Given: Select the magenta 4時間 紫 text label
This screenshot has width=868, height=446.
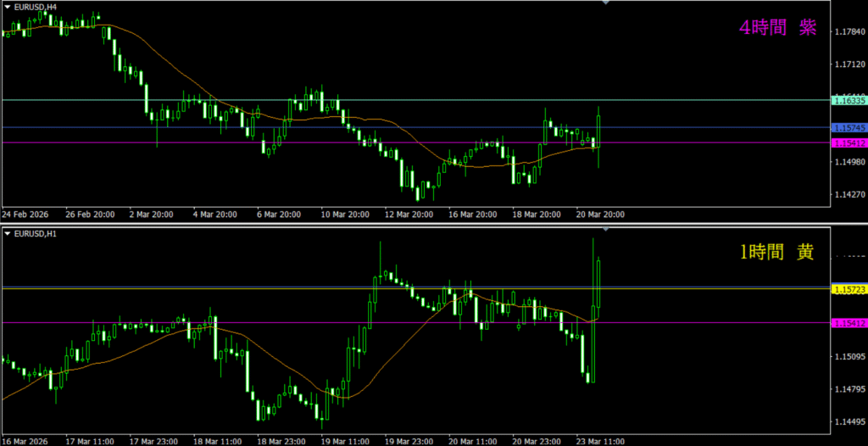Looking at the screenshot, I should 777,28.
